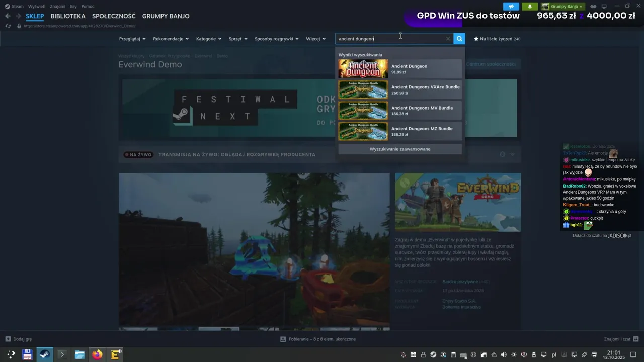Click the firewall brick tray icon

(413, 355)
